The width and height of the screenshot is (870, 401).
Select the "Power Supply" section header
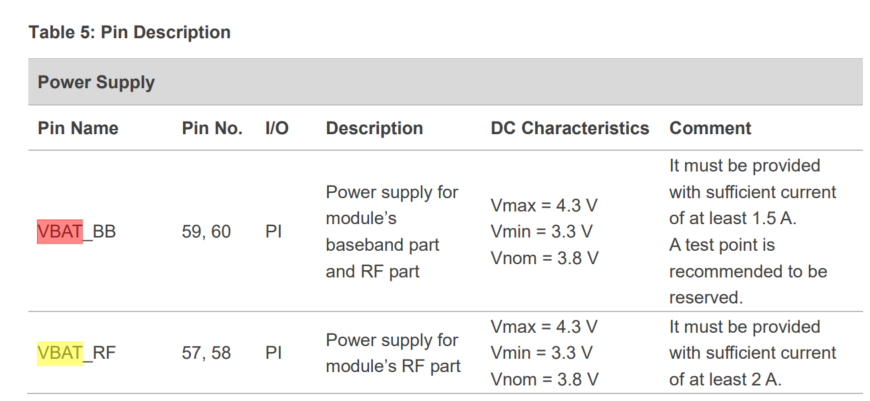coord(96,82)
